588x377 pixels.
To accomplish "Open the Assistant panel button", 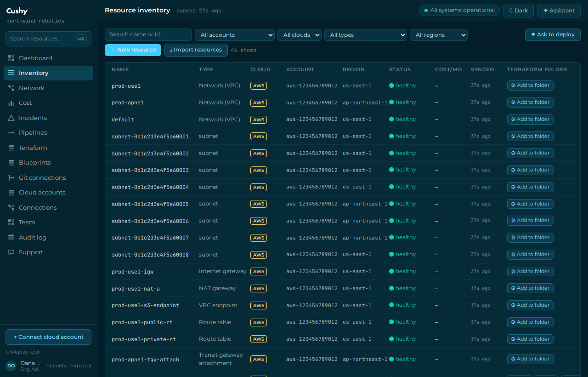I will click(x=559, y=11).
